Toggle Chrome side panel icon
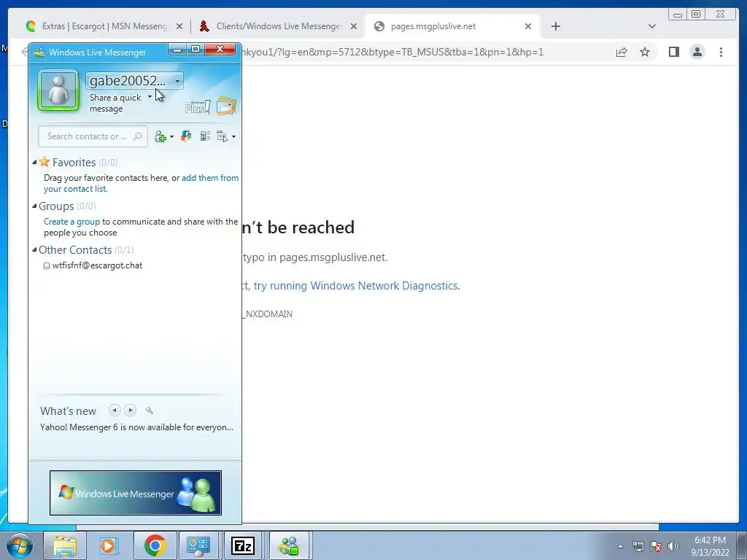This screenshot has width=747, height=560. [x=673, y=52]
